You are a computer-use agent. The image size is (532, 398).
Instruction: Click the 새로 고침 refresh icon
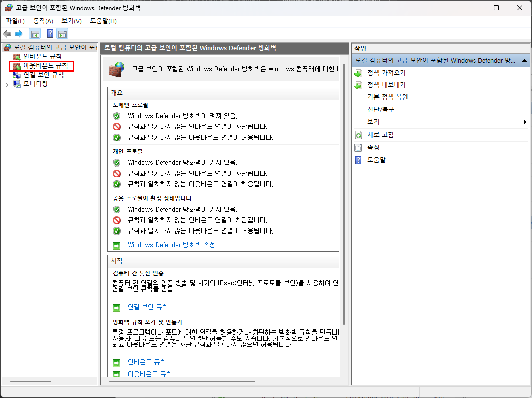tap(358, 135)
